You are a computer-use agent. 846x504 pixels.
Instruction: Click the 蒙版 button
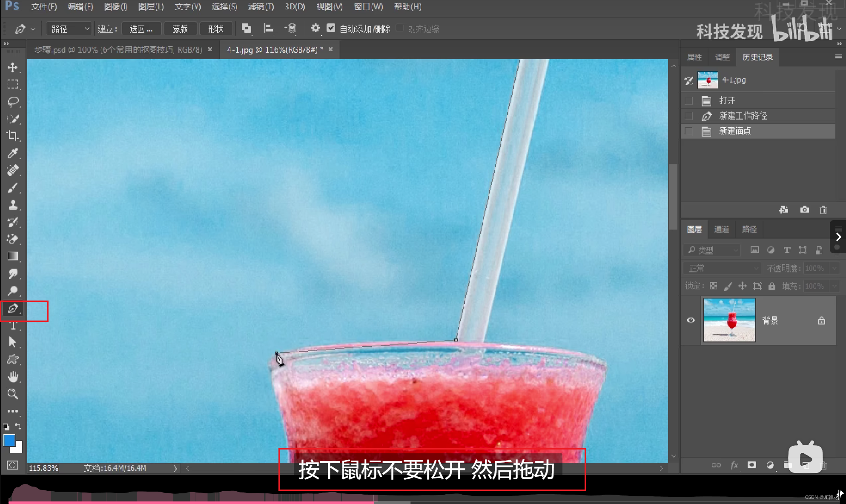click(x=180, y=29)
